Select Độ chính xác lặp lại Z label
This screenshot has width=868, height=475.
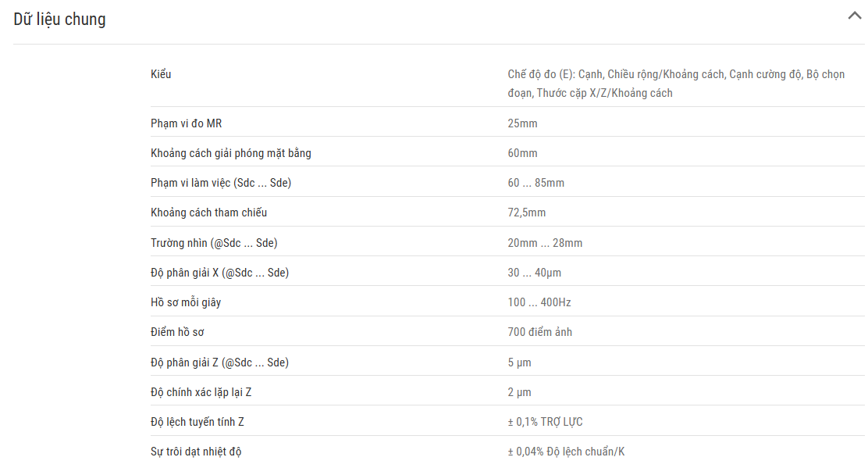(x=201, y=392)
